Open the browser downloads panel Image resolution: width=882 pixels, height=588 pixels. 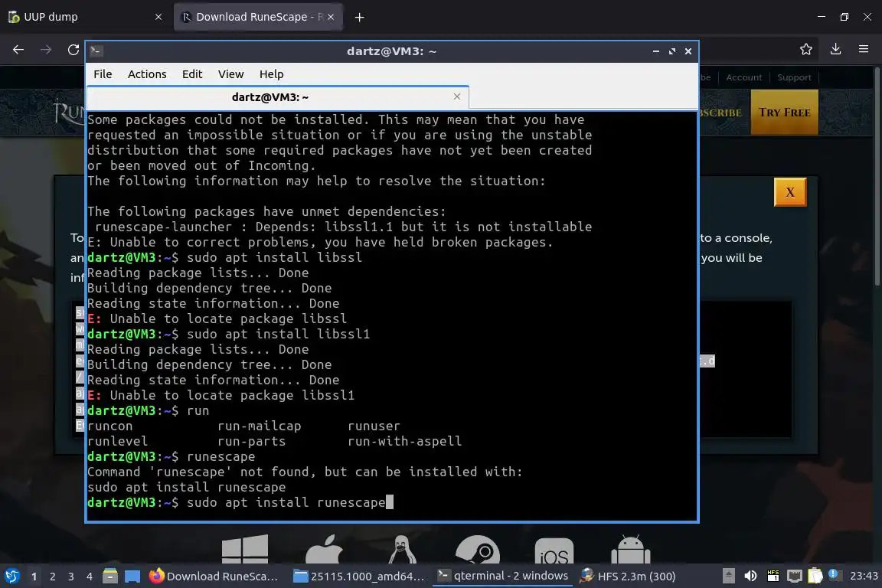tap(836, 50)
